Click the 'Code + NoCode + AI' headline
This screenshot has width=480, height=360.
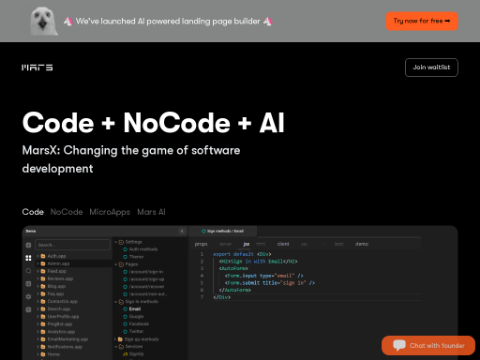153,123
